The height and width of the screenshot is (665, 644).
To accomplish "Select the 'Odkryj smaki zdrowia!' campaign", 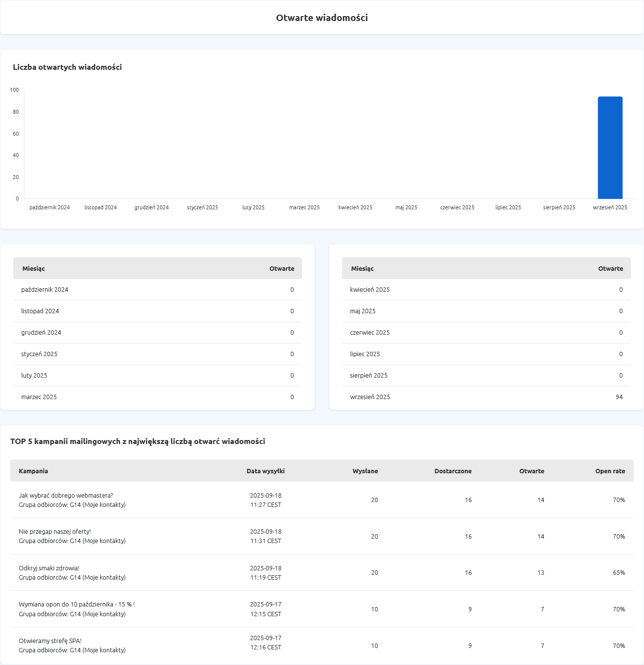I will coord(49,568).
